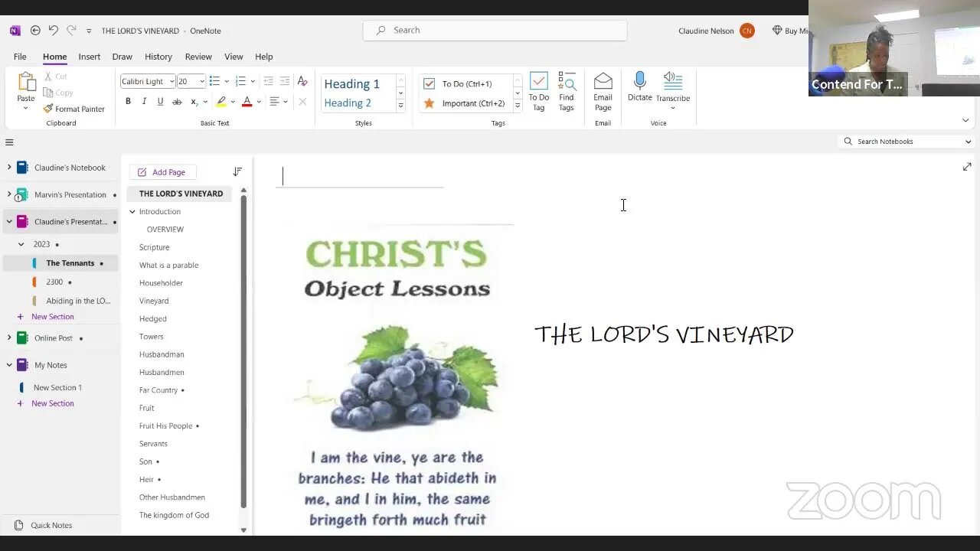This screenshot has height=551, width=980.
Task: Toggle subscript formatting
Action: [x=194, y=101]
